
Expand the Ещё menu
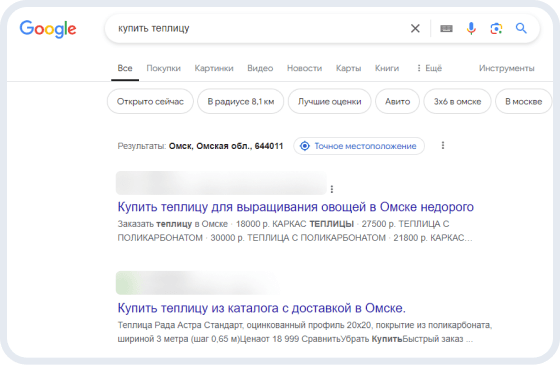[430, 68]
